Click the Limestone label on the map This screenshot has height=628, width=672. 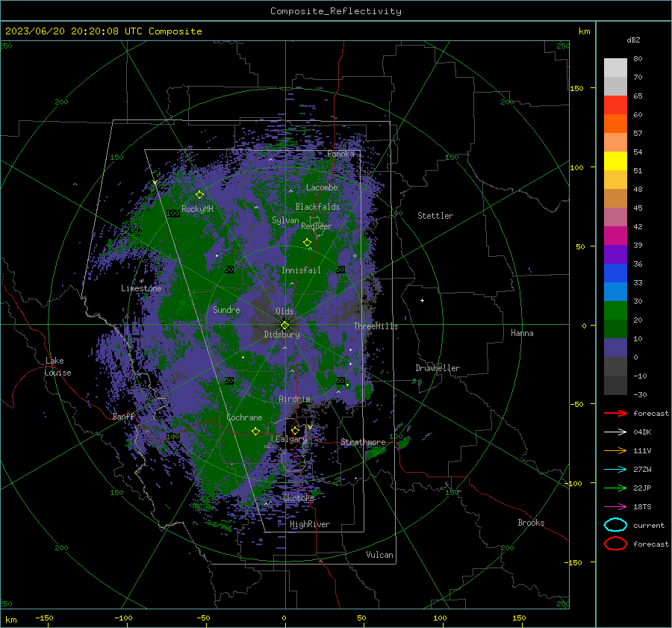point(141,288)
